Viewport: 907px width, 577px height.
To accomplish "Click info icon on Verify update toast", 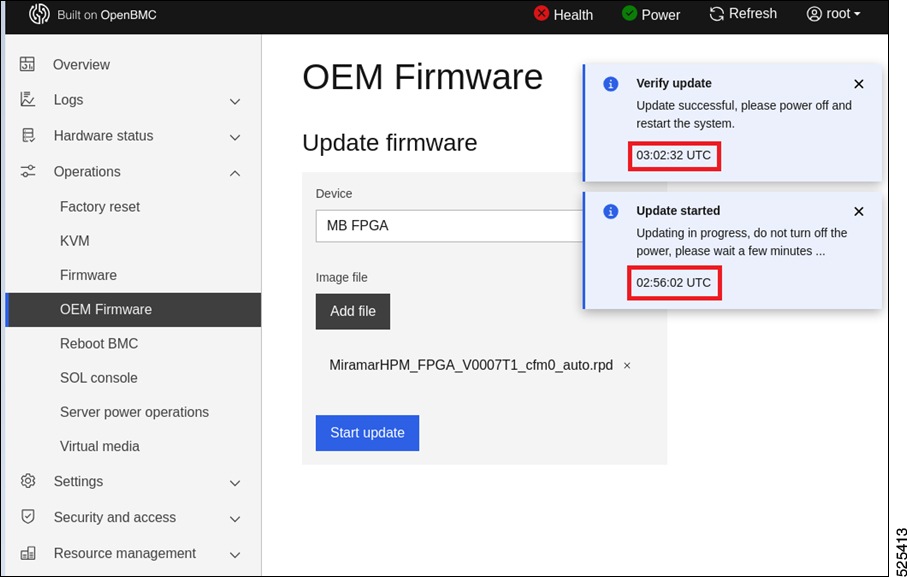I will click(611, 84).
